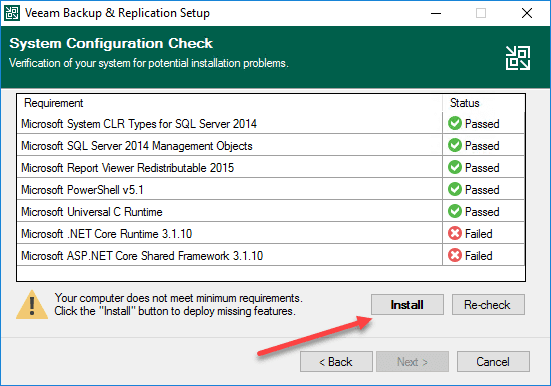
Task: Click the grayed-out Next button
Action: click(412, 361)
